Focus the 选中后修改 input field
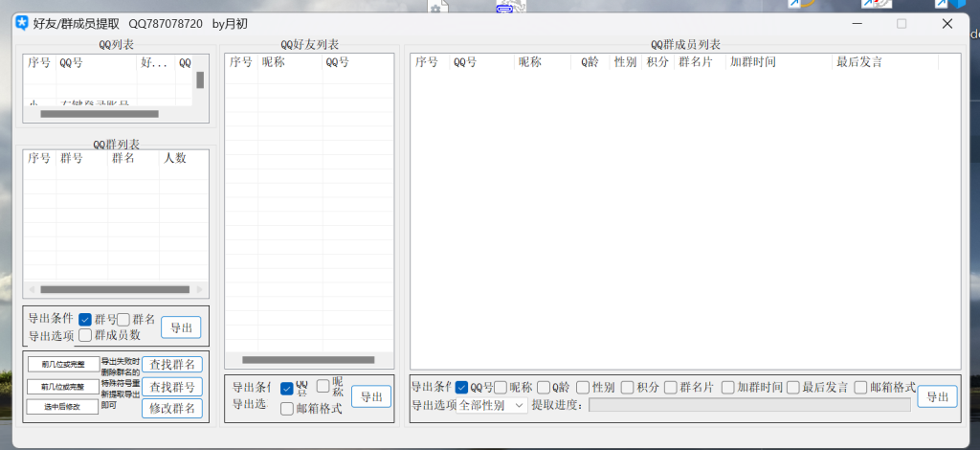Viewport: 980px width, 450px height. click(x=62, y=406)
